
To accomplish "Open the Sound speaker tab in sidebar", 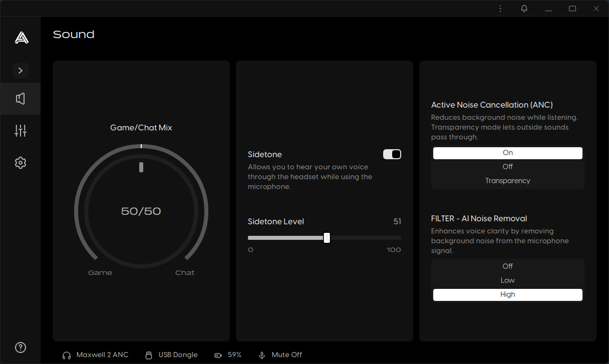I will [x=21, y=99].
